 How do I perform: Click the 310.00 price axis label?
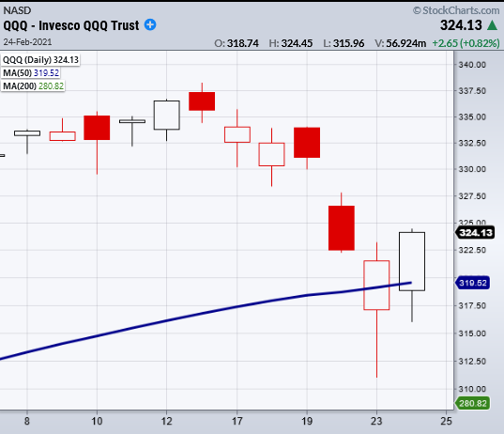(471, 389)
